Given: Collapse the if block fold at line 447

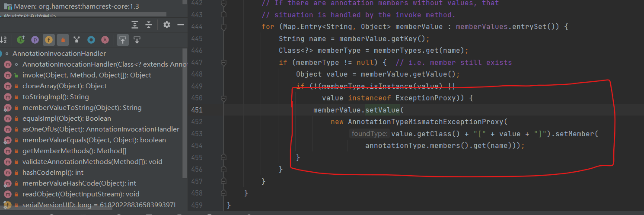Looking at the screenshot, I should (223, 63).
